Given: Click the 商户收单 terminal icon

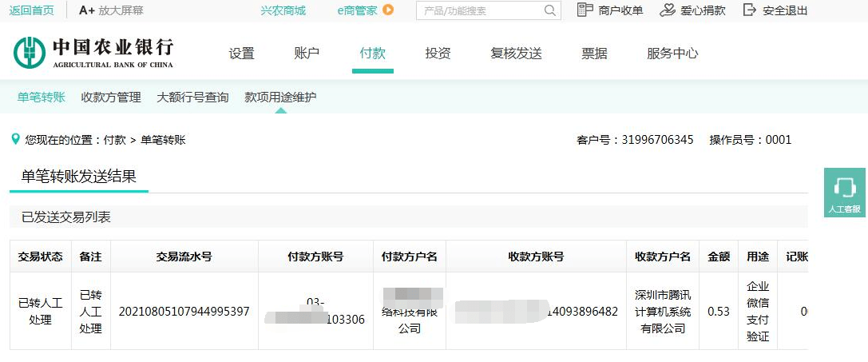Looking at the screenshot, I should coord(585,10).
